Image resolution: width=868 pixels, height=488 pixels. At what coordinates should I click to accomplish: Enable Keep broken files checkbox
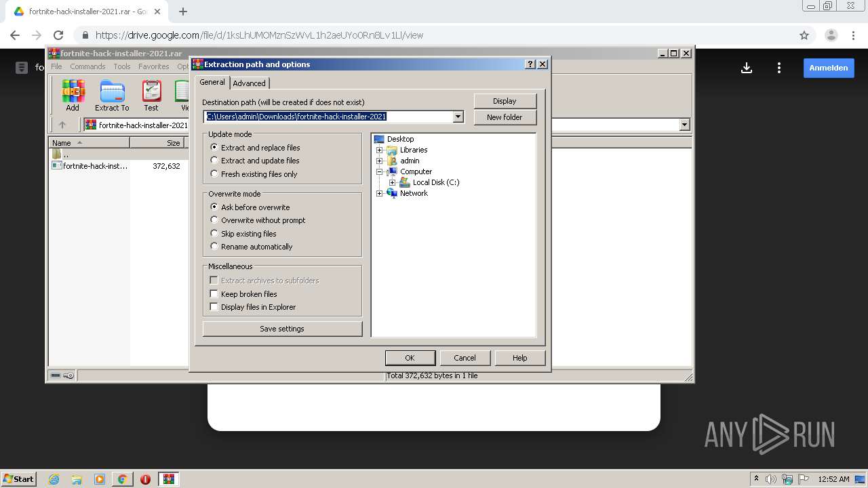coord(214,294)
